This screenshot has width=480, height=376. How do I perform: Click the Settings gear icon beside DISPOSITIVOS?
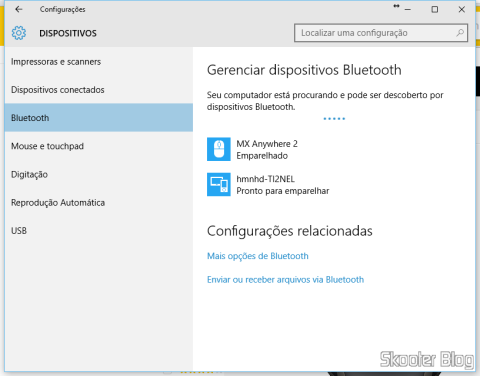point(19,33)
